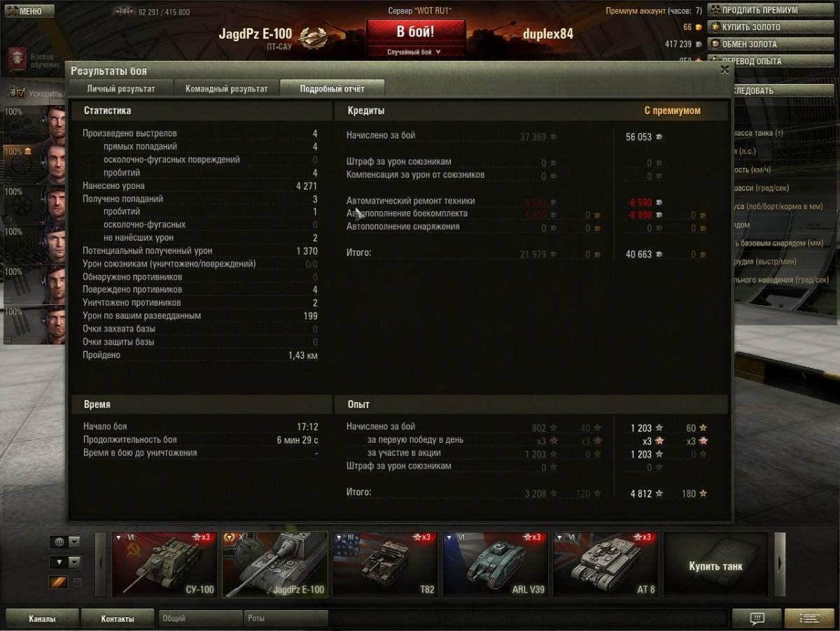This screenshot has width=840, height=631.
Task: Click the С премиумом column header
Action: coord(672,111)
